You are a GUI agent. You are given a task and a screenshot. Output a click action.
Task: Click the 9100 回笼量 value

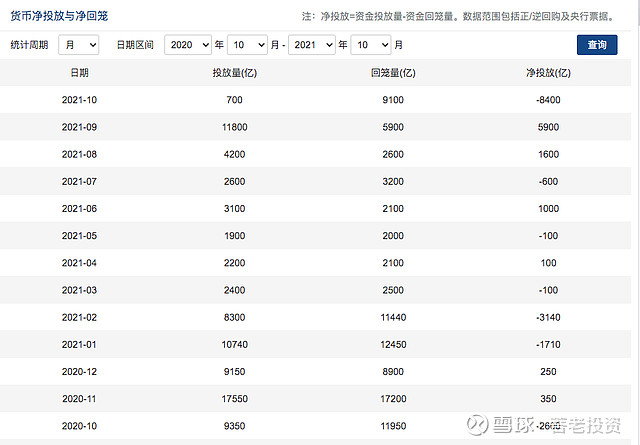[393, 100]
